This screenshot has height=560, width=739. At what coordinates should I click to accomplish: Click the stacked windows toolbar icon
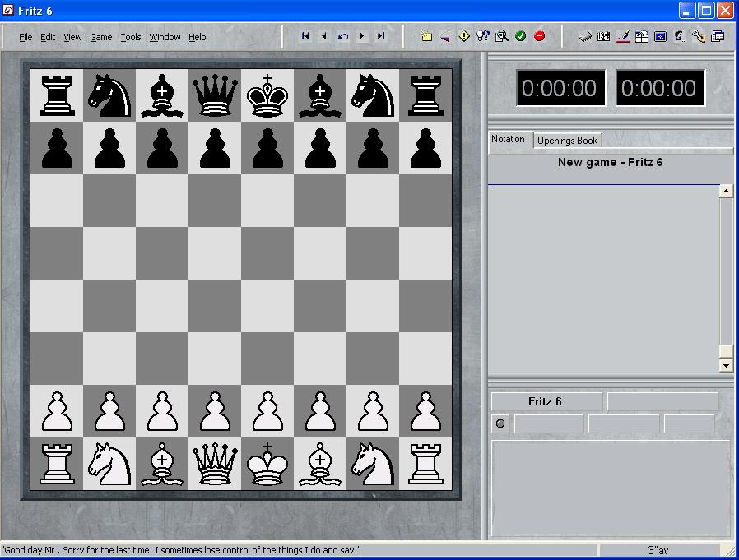(718, 36)
